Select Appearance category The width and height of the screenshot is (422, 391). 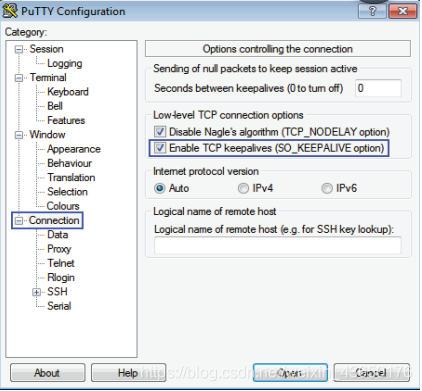[74, 149]
